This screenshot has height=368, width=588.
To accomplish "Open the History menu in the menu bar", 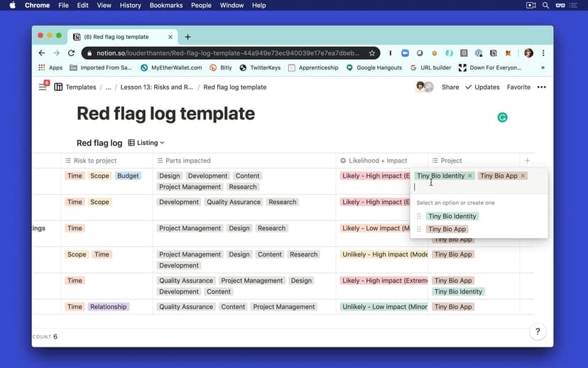I will pos(130,5).
